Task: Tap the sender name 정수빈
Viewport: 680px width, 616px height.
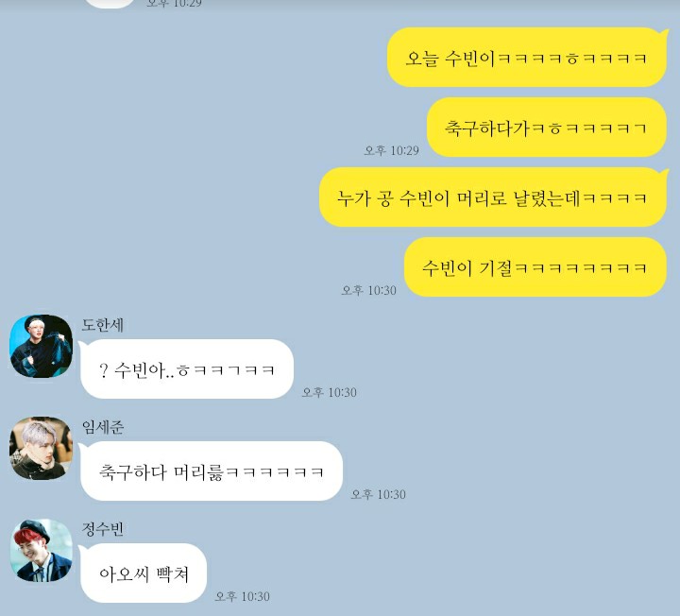Action: point(103,529)
